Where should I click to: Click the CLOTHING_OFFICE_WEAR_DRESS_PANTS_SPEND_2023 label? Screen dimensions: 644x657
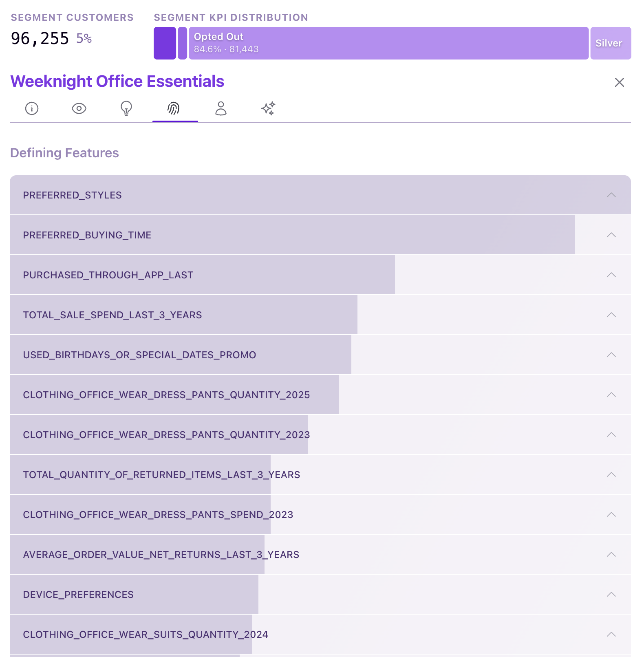(x=158, y=515)
